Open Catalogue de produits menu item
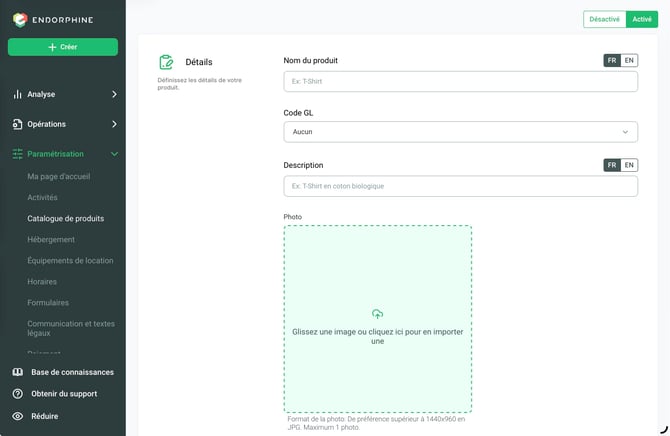Viewport: 670px width, 436px height. pos(66,218)
